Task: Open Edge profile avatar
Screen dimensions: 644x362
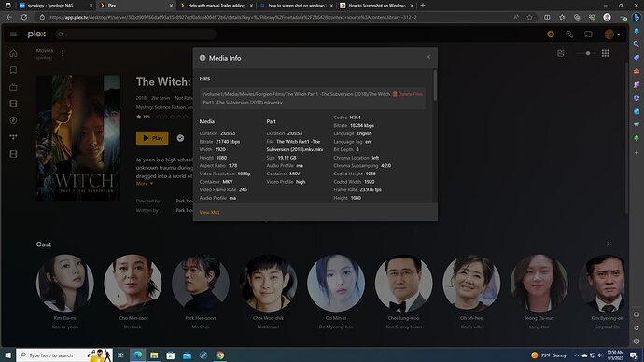Action: pyautogui.click(x=607, y=17)
